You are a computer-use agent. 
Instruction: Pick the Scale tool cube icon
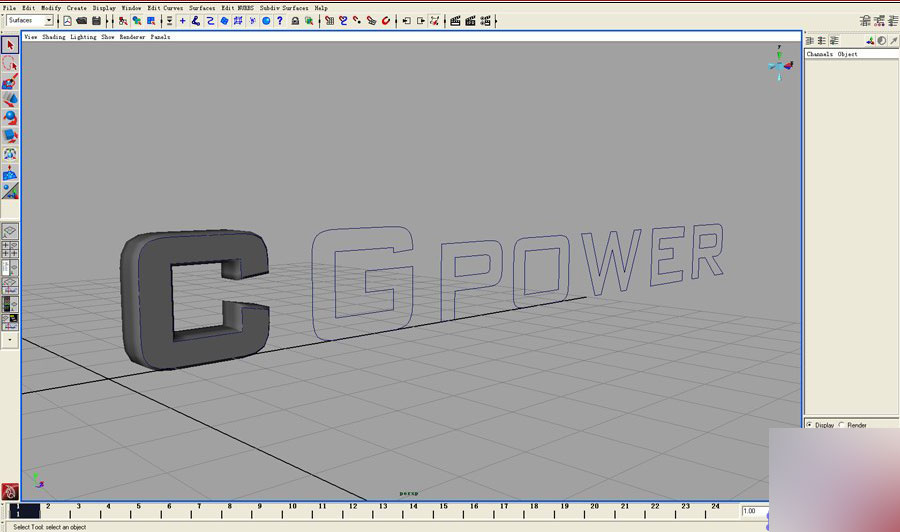(x=10, y=136)
